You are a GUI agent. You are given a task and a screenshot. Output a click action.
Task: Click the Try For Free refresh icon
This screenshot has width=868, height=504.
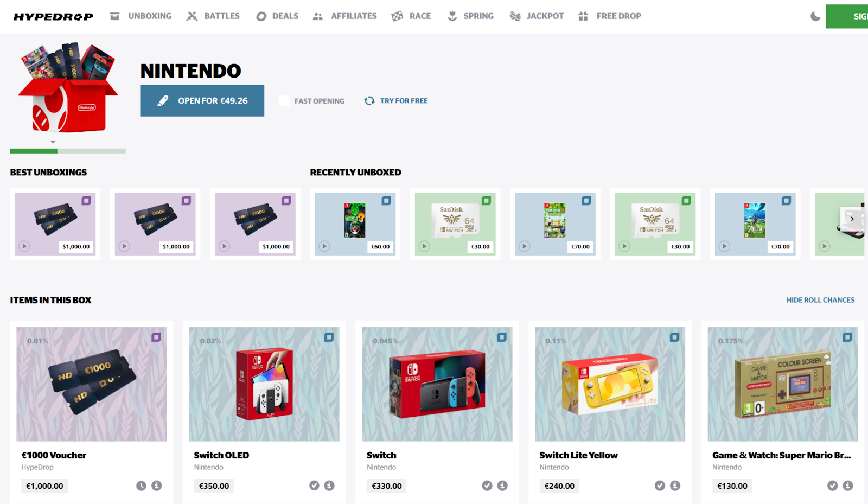pyautogui.click(x=369, y=101)
